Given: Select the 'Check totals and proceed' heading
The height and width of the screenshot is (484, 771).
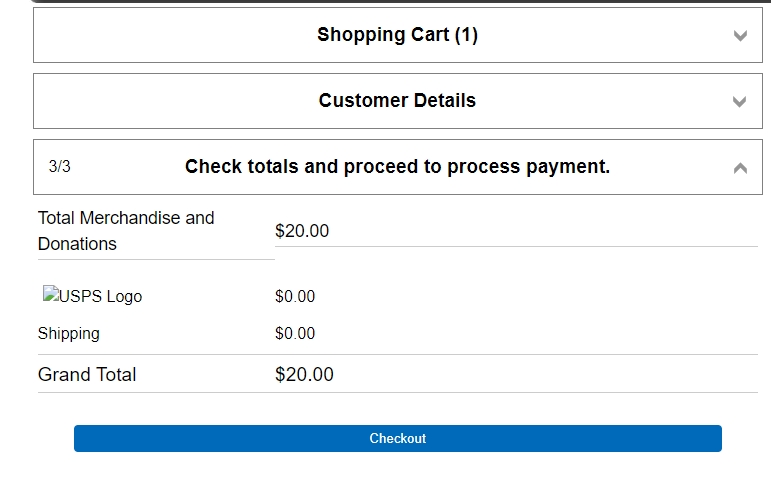Looking at the screenshot, I should (397, 167).
